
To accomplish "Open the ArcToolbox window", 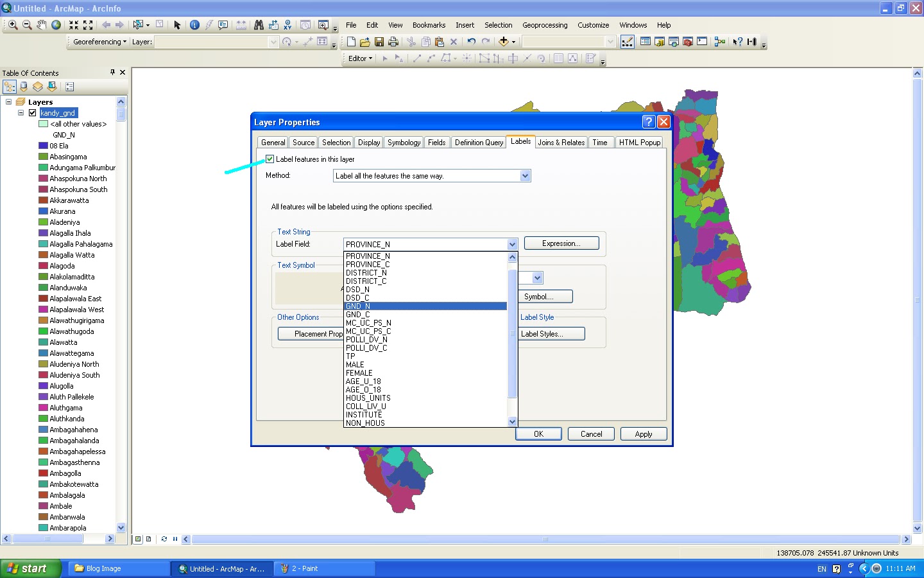I will 688,41.
